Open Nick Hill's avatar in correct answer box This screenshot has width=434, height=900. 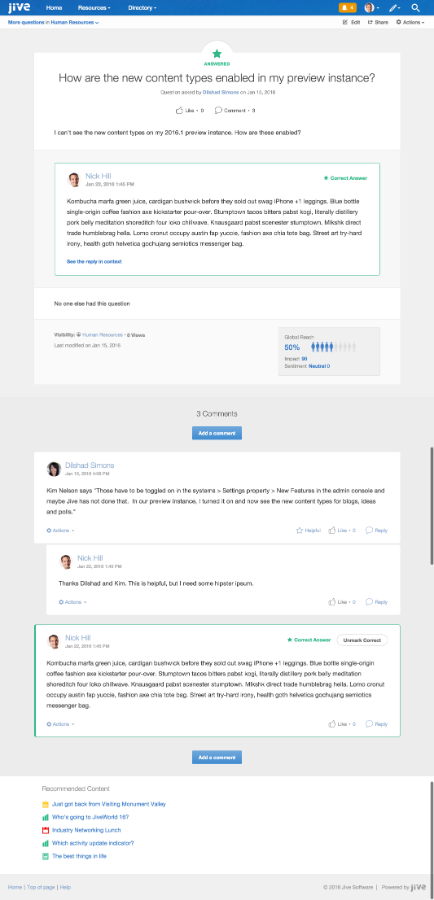pyautogui.click(x=74, y=179)
